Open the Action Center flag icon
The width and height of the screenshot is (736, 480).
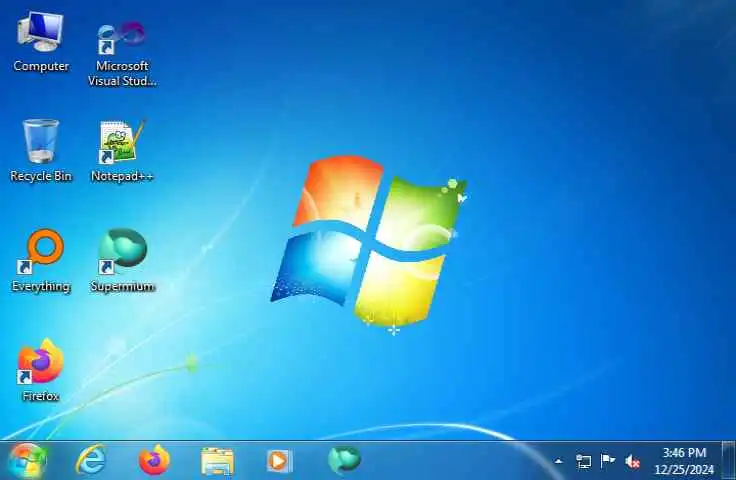[x=607, y=462]
